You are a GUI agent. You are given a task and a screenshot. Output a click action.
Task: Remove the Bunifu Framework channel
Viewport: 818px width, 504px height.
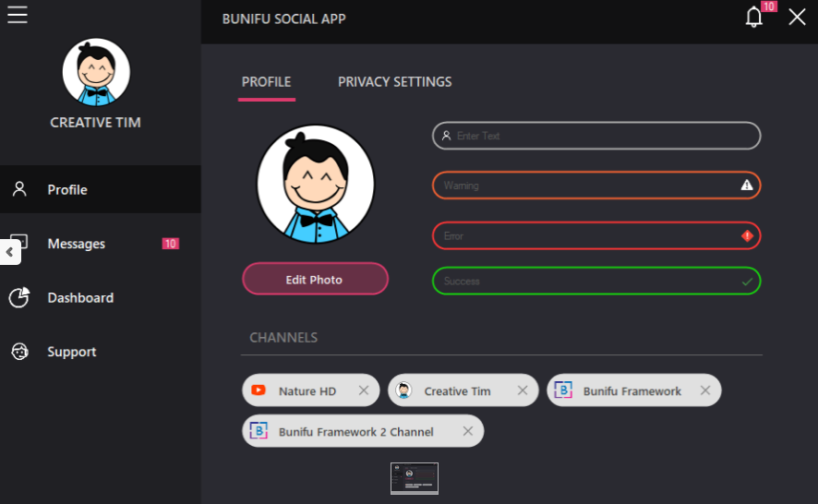(705, 390)
